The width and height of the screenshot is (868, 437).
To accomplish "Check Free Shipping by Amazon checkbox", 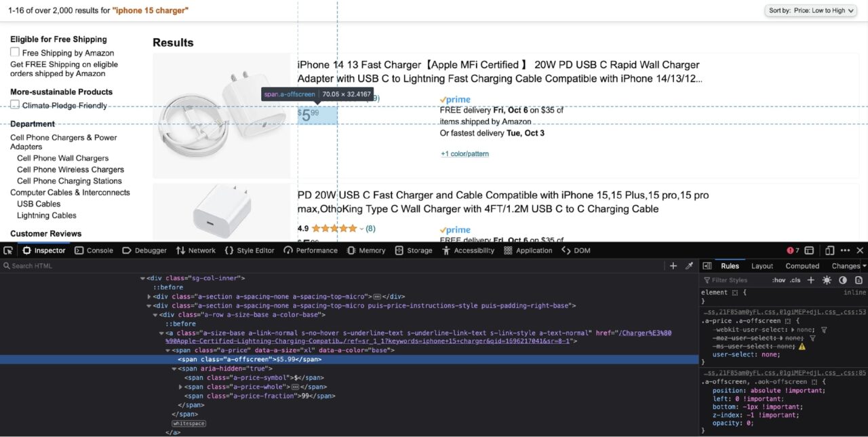I will 15,52.
